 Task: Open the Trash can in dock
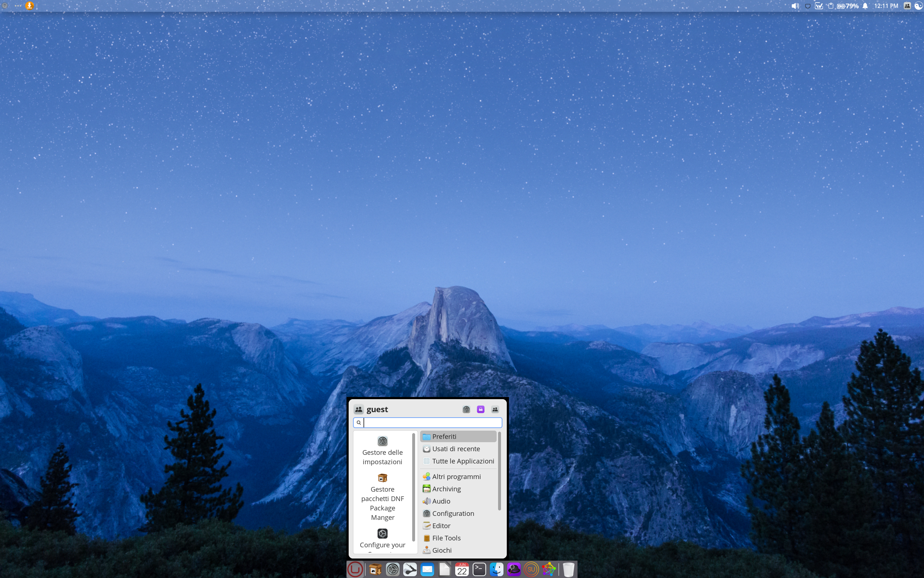coord(568,570)
